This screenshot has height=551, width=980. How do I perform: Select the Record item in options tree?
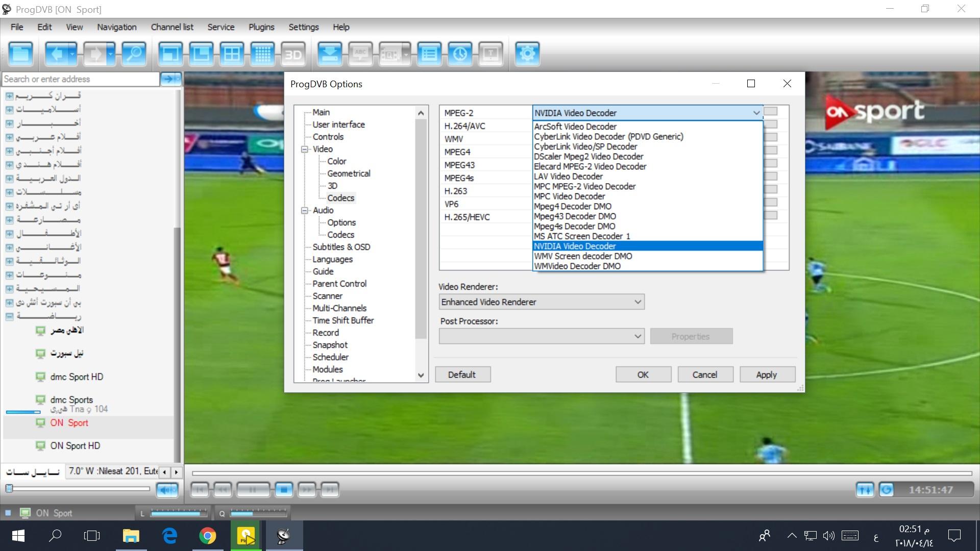pyautogui.click(x=326, y=333)
